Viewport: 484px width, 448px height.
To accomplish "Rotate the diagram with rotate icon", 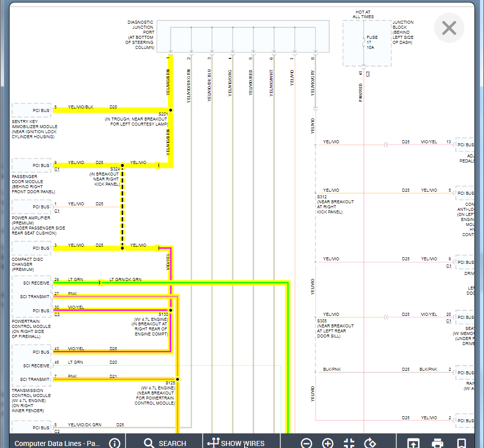I will pyautogui.click(x=370, y=443).
